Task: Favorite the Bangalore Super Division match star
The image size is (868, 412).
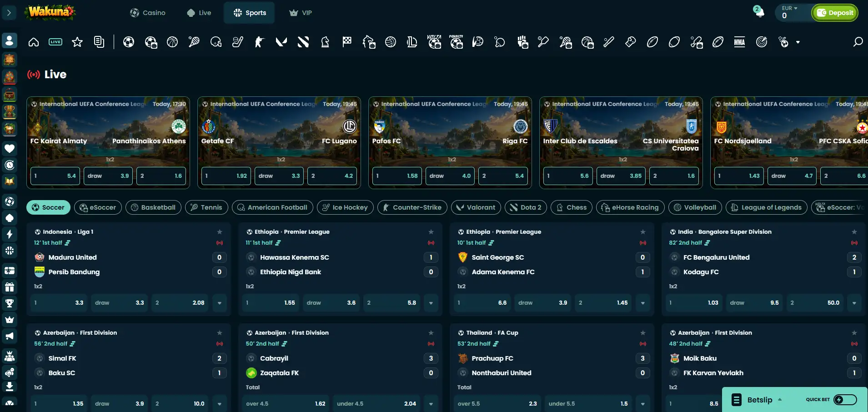Action: click(x=854, y=232)
